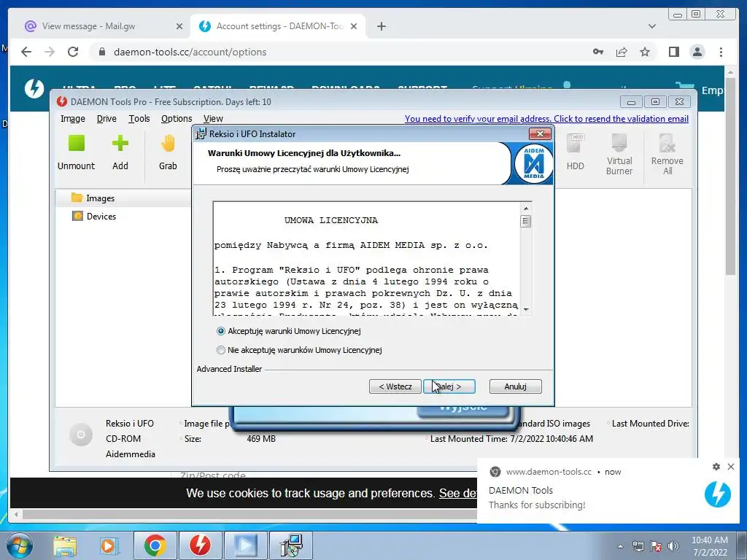
Task: Open the Tools menu
Action: coord(139,119)
